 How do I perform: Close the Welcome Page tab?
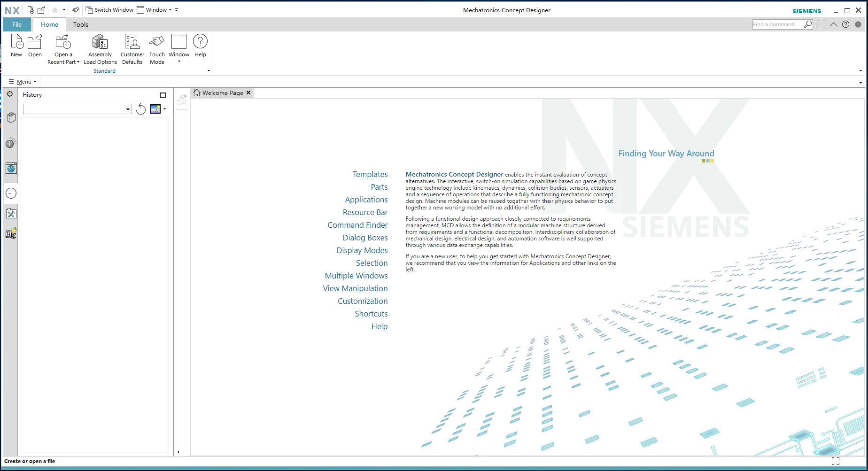tap(248, 93)
